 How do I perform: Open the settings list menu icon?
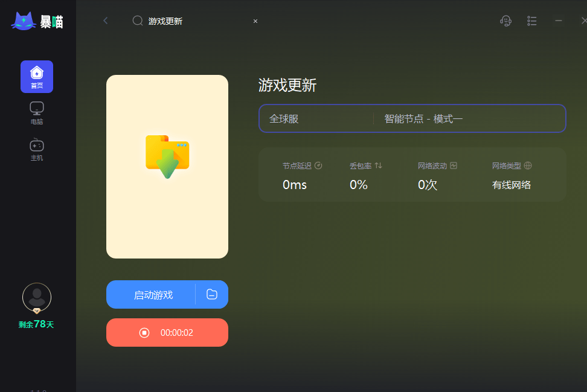click(x=532, y=21)
